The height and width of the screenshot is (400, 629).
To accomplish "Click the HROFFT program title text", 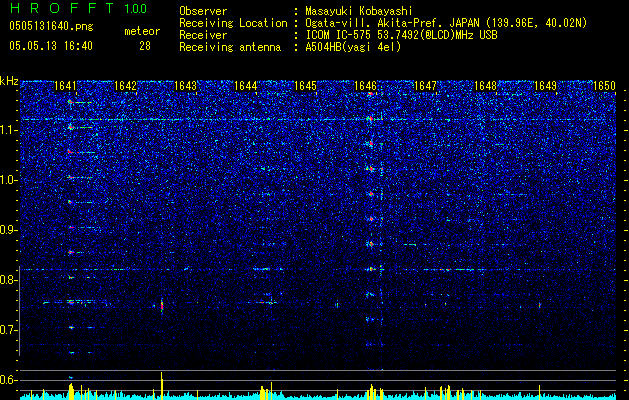I will pyautogui.click(x=62, y=8).
